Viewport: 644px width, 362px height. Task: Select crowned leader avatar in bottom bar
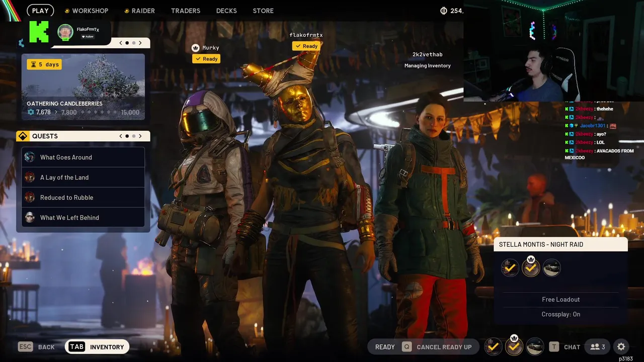tap(514, 346)
